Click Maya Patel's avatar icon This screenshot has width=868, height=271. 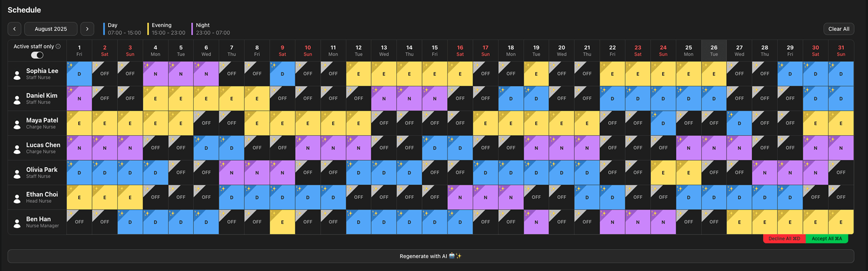(17, 124)
